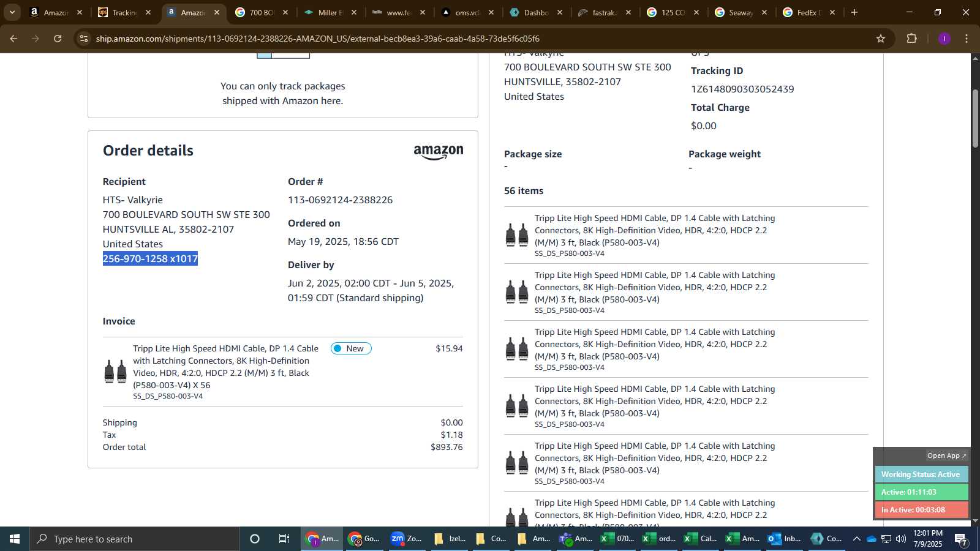Switch to the Dashboard tab
The image size is (980, 551).
click(x=536, y=12)
